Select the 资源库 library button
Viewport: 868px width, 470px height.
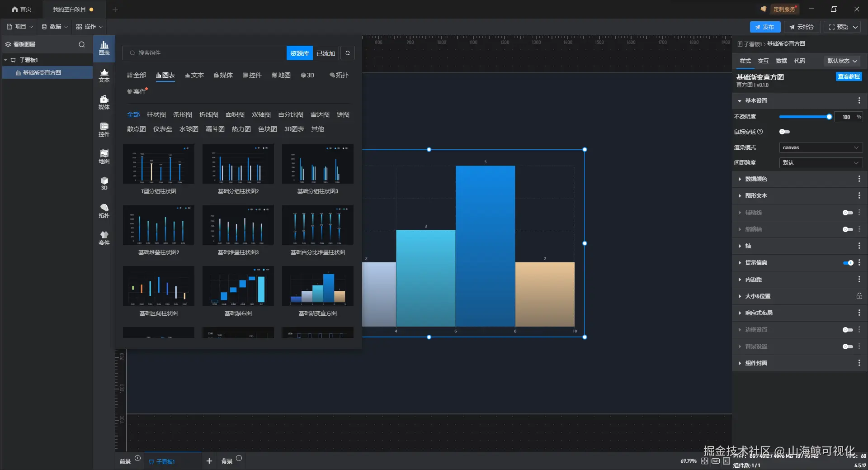click(x=299, y=53)
